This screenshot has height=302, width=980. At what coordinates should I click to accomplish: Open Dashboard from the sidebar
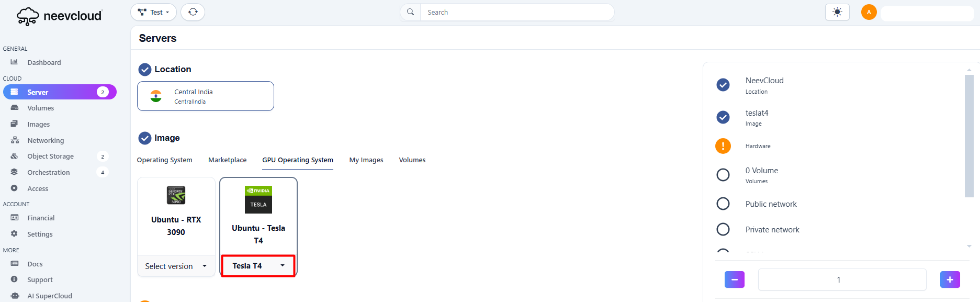point(44,62)
